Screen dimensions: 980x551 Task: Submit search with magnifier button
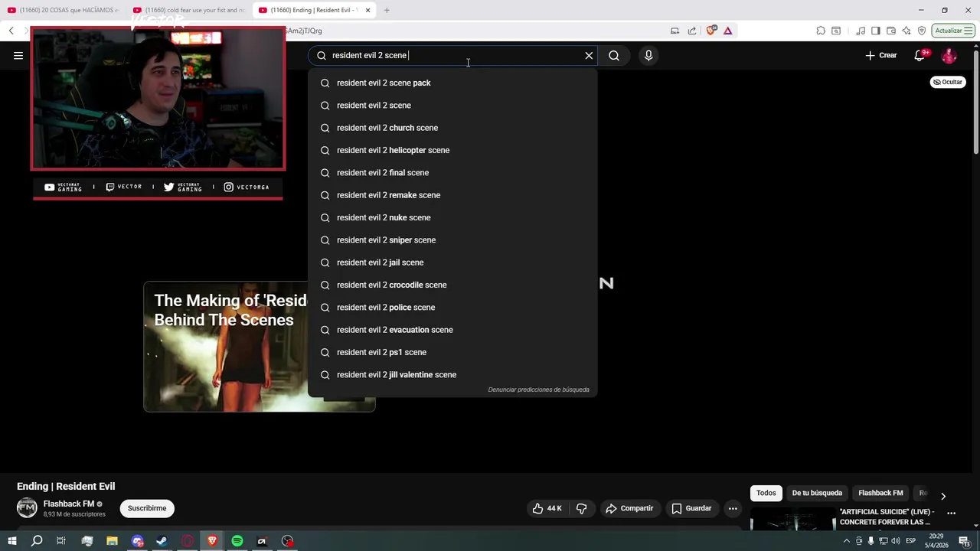click(x=614, y=55)
